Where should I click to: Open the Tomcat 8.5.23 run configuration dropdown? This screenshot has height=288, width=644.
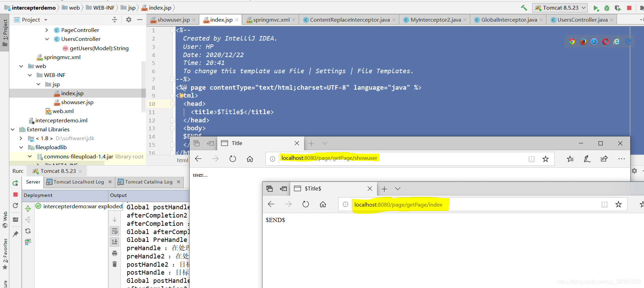[560, 8]
